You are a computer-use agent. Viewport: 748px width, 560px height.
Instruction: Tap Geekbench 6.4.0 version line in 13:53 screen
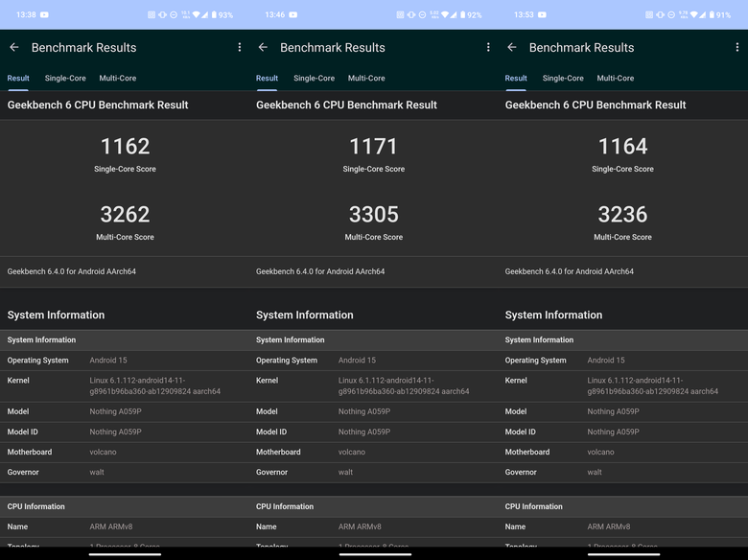tap(569, 271)
